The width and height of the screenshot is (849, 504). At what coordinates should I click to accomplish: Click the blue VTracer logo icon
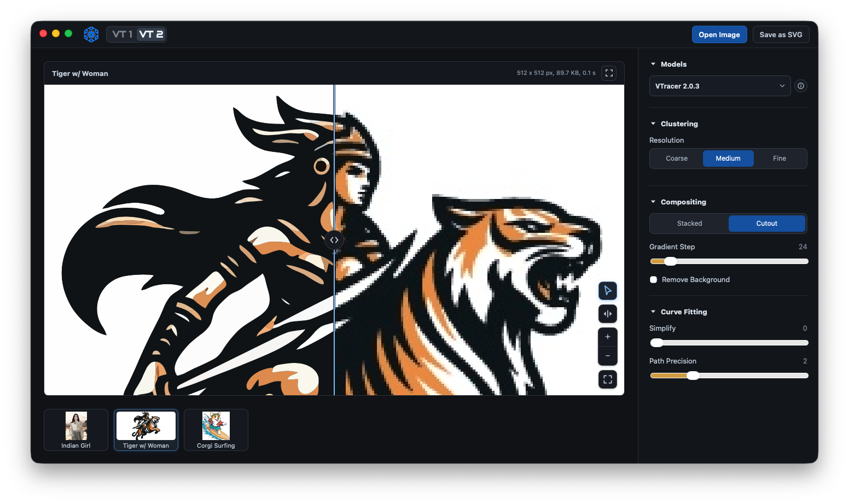click(91, 34)
